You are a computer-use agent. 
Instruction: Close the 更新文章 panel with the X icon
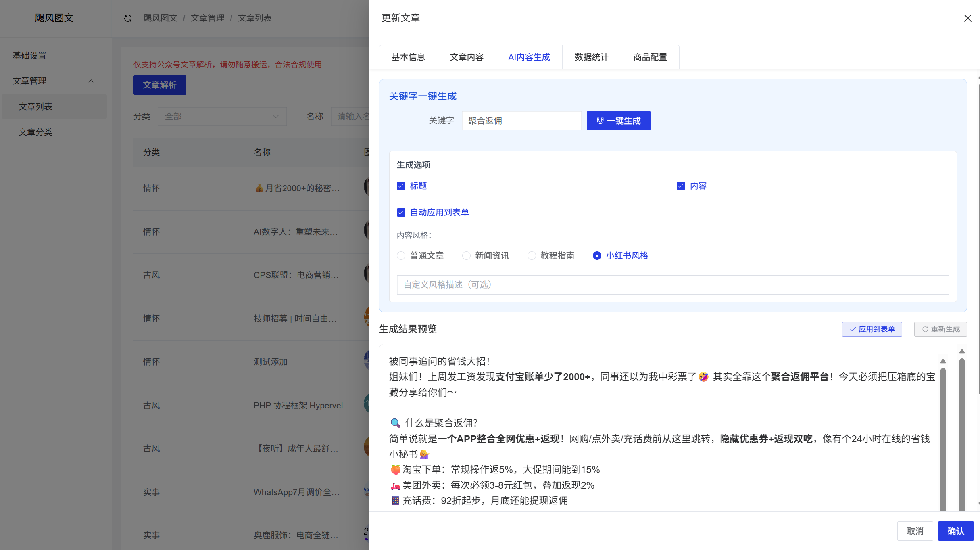(967, 18)
